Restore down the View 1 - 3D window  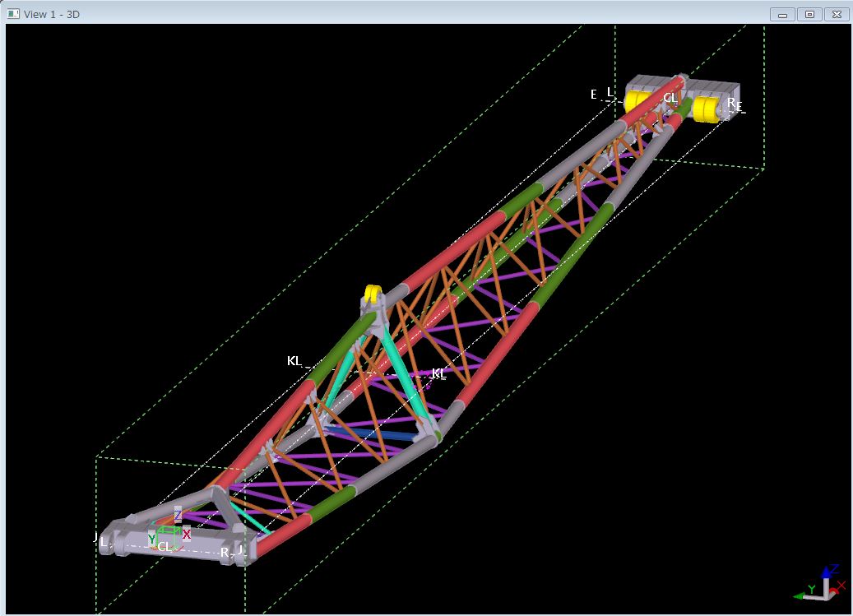coord(809,14)
